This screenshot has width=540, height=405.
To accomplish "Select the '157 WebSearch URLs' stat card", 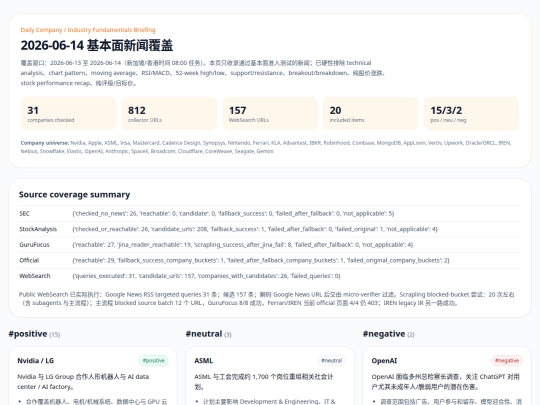I will [x=270, y=113].
